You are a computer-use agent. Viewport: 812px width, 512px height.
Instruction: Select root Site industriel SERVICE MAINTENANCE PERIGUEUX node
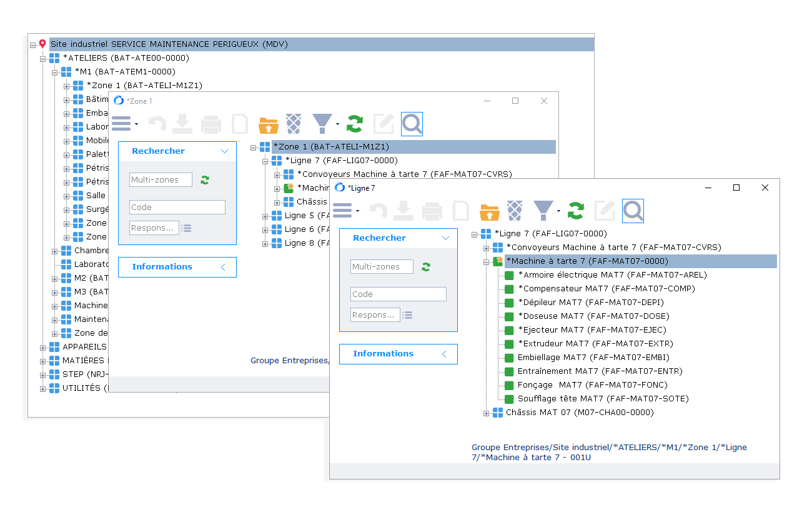tap(169, 44)
